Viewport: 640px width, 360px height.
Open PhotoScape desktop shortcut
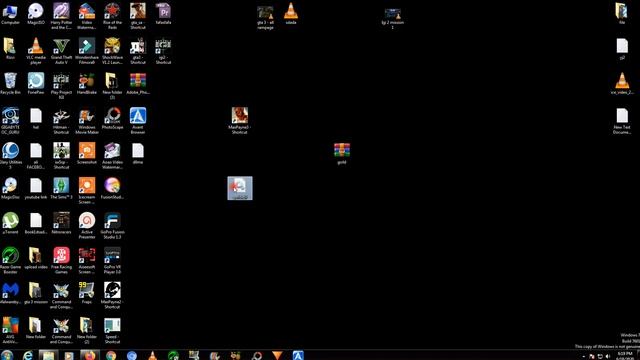112,119
